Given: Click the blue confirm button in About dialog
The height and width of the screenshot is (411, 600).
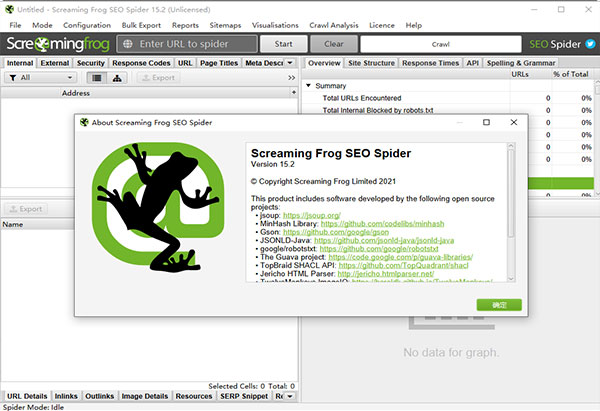Looking at the screenshot, I should pos(484,303).
